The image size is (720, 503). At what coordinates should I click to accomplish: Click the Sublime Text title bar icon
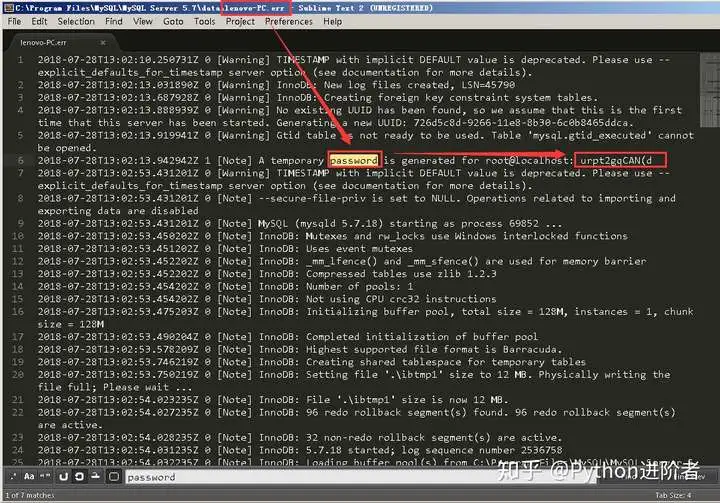coord(9,8)
